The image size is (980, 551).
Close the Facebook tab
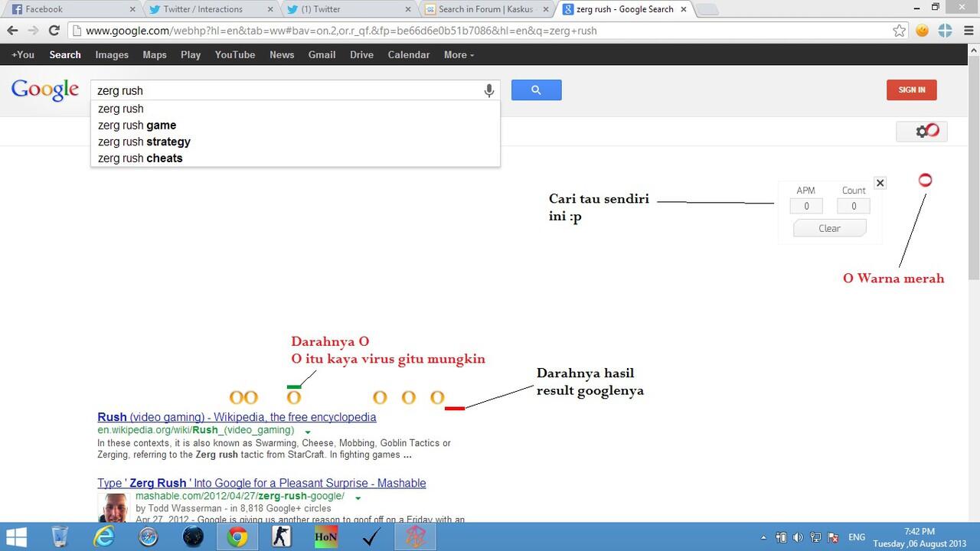point(132,9)
